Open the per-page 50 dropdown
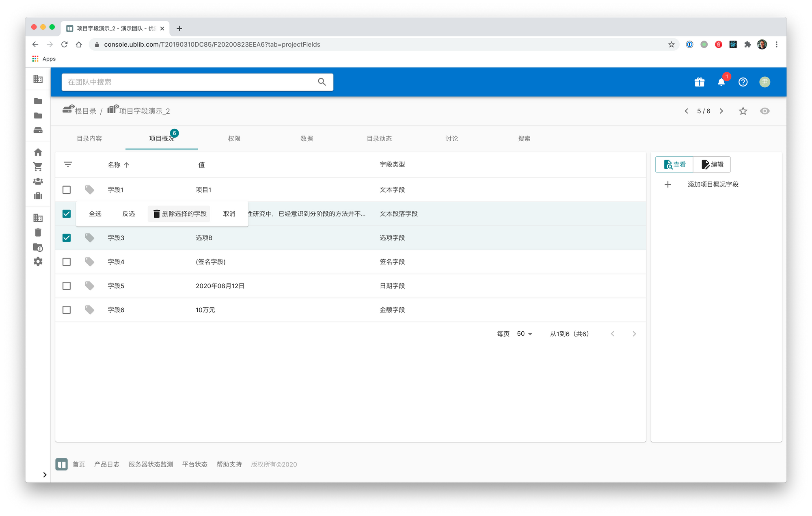This screenshot has height=516, width=812. pos(524,334)
